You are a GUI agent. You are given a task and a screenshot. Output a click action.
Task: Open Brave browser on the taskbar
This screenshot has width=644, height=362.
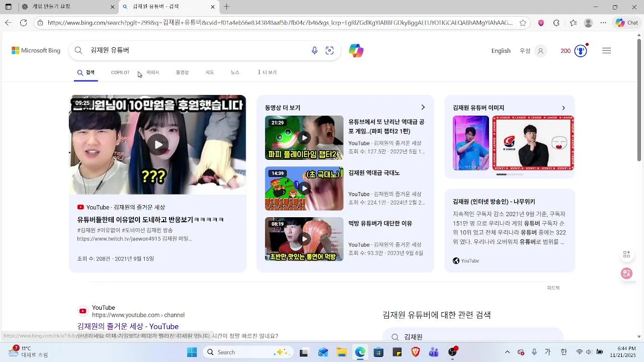[416, 352]
